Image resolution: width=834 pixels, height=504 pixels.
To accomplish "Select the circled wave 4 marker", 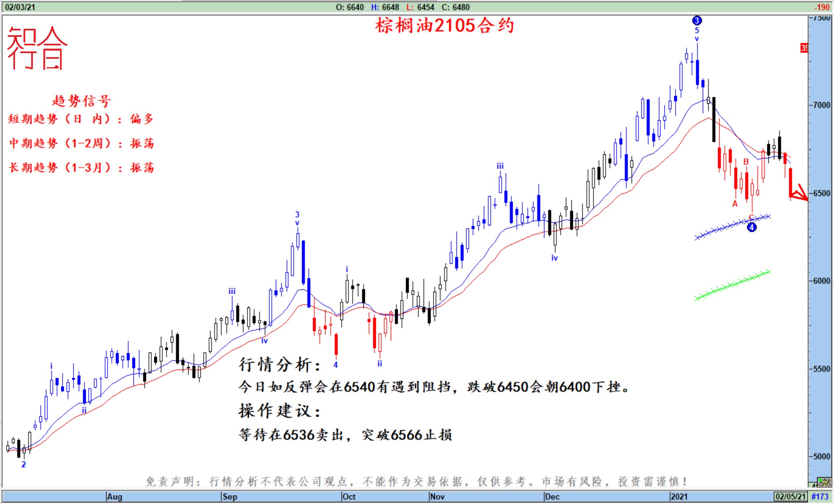I will tap(751, 227).
